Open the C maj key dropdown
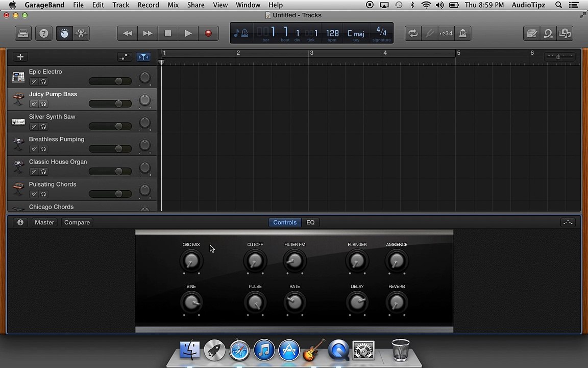The image size is (588, 368). 355,33
